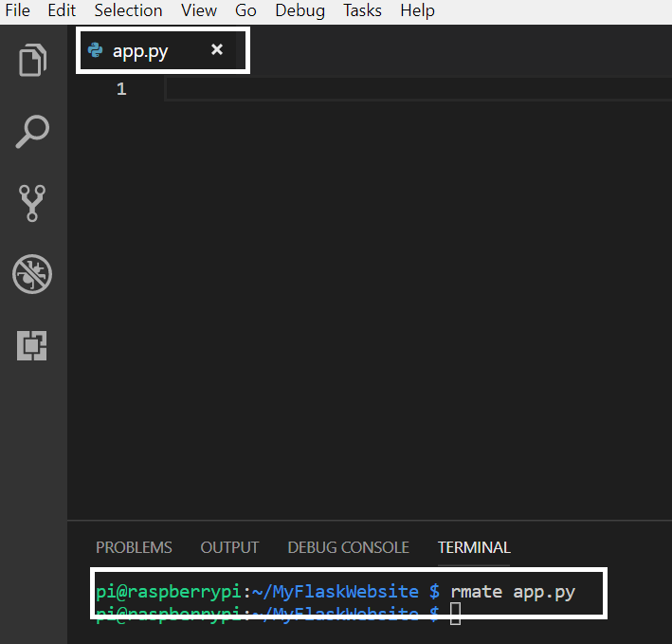Open the Help menu
The width and height of the screenshot is (672, 644).
417,11
